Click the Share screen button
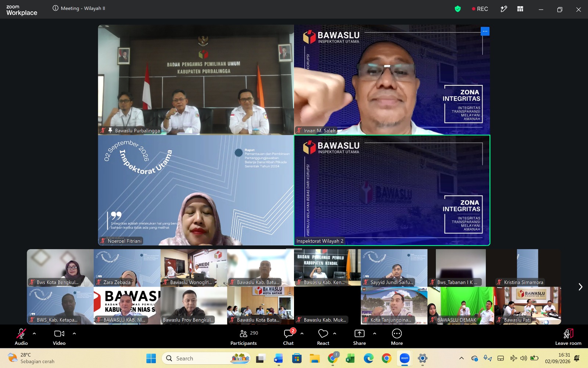 [x=359, y=337]
